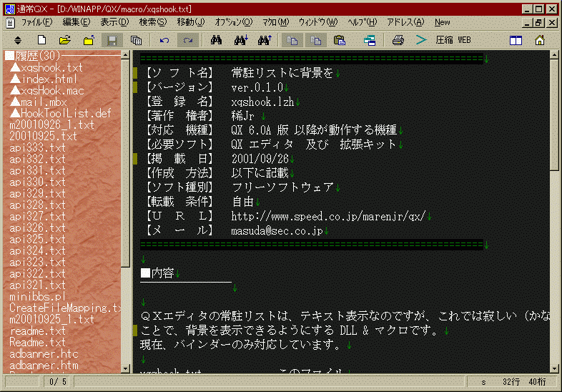This screenshot has width=562, height=392.
Task: Open the マクロ(M) menu
Action: coord(275,22)
